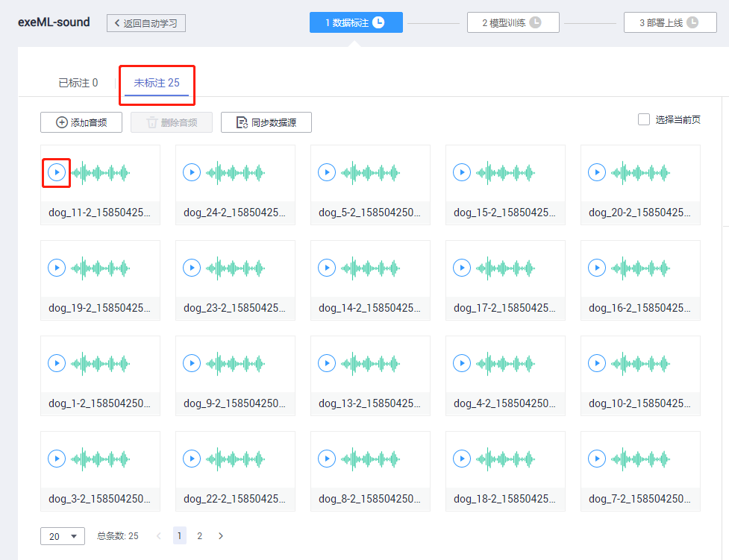729x560 pixels.
Task: Click the 添加音频 button
Action: 81,122
